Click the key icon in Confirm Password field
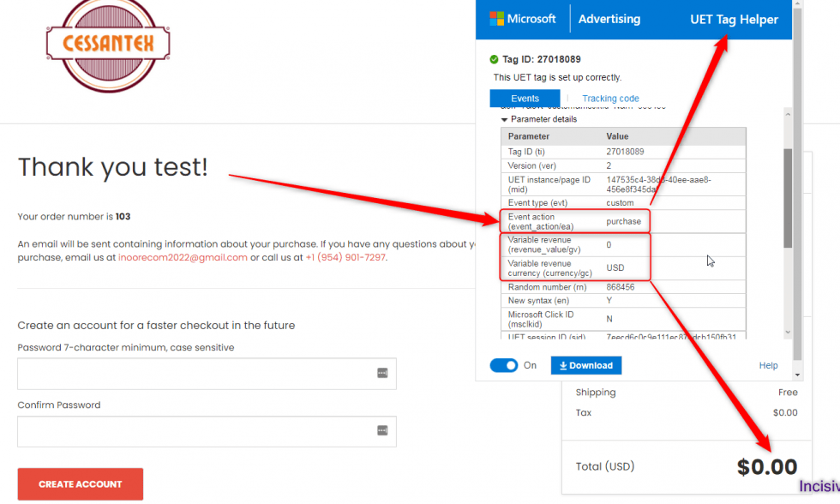 pos(382,431)
